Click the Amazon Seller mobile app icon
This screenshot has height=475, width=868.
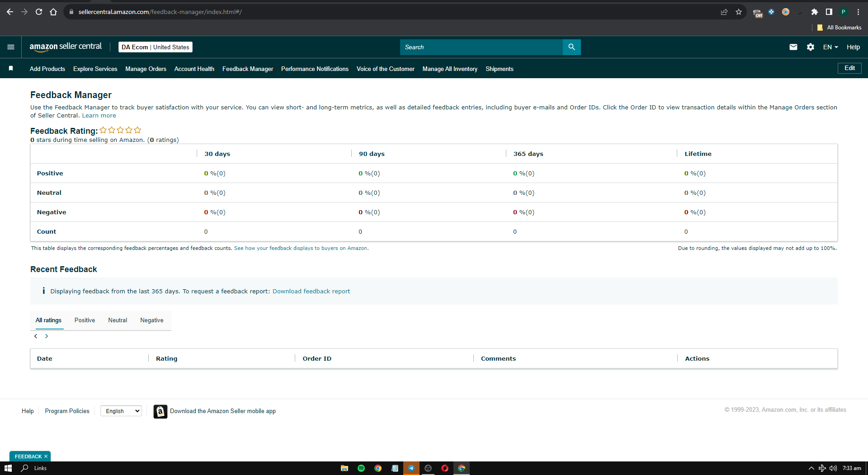coord(160,411)
